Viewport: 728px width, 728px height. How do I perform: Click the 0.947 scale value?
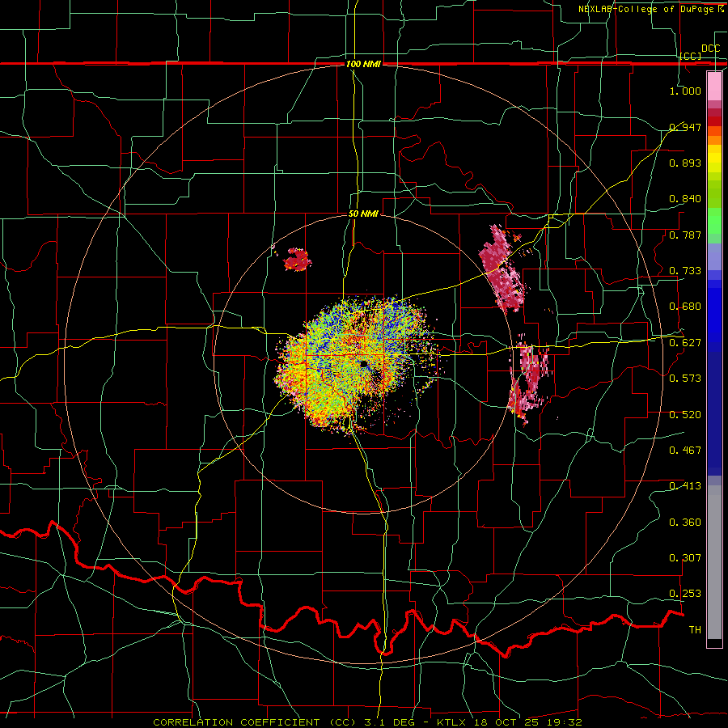click(x=685, y=127)
